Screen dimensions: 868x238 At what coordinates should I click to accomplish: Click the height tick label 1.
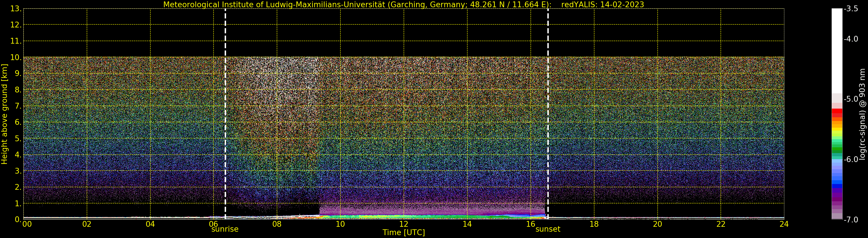point(18,203)
